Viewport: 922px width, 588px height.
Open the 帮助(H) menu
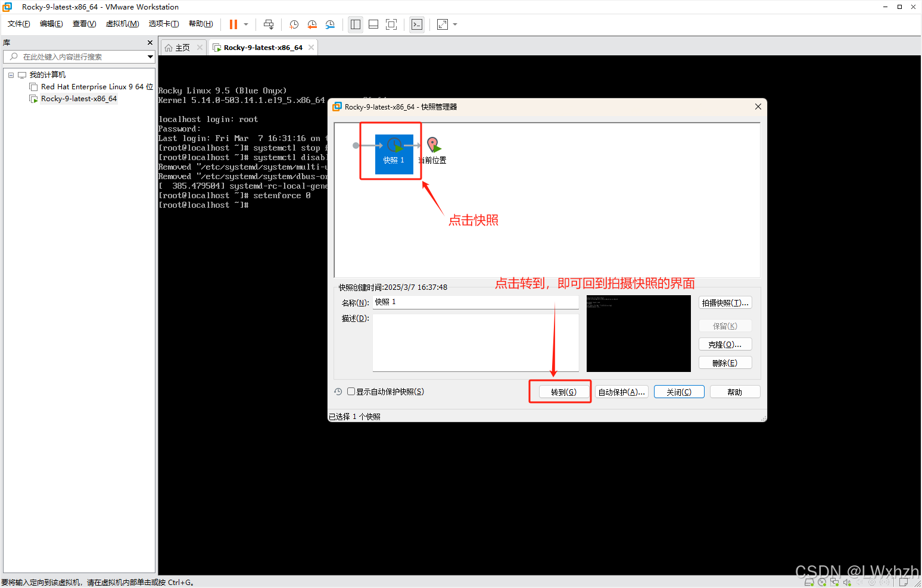coord(201,24)
